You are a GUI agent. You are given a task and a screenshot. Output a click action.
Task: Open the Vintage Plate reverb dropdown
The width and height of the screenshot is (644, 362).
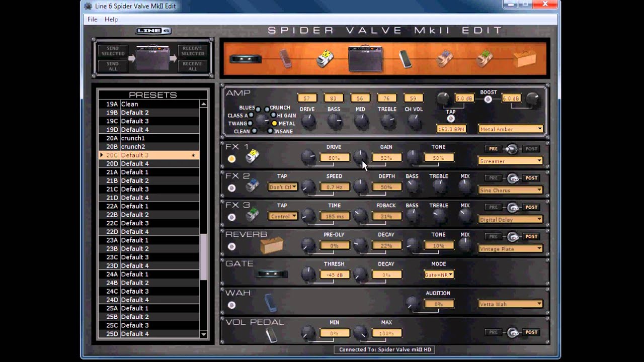click(x=511, y=248)
